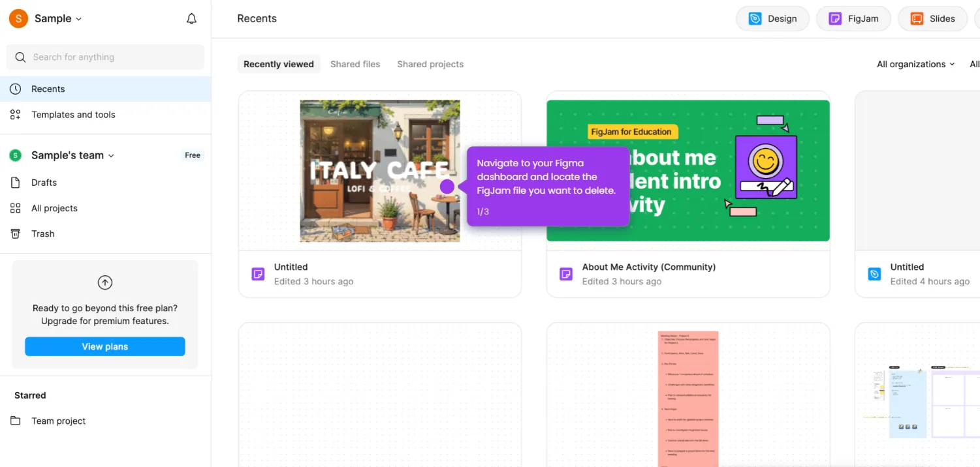This screenshot has height=467, width=980.
Task: Click the upgrade arrow circle icon
Action: (105, 282)
